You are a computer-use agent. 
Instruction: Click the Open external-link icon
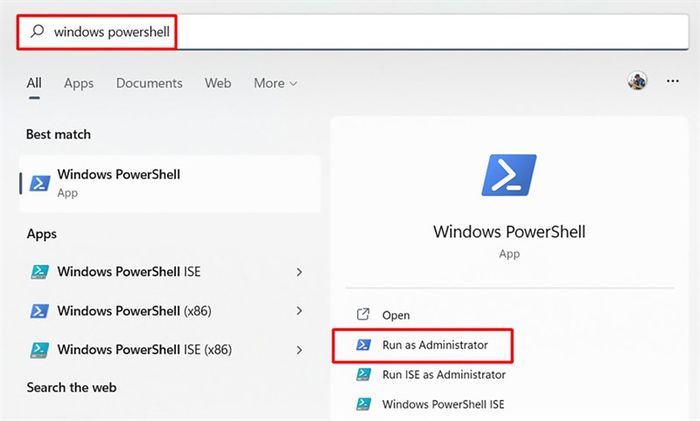point(363,314)
